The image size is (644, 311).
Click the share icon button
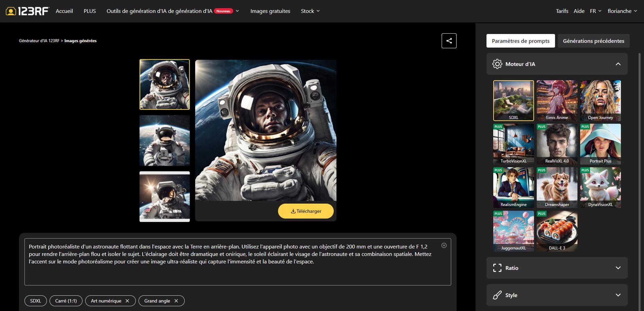point(449,41)
